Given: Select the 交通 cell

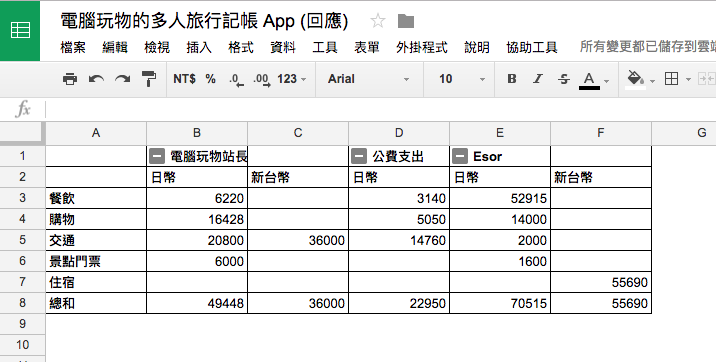Looking at the screenshot, I should point(96,240).
